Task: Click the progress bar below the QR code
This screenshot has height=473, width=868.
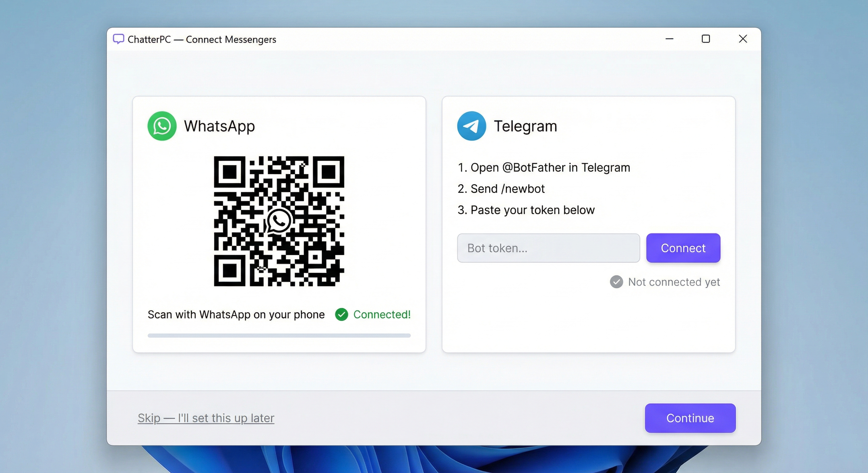Action: coord(279,336)
